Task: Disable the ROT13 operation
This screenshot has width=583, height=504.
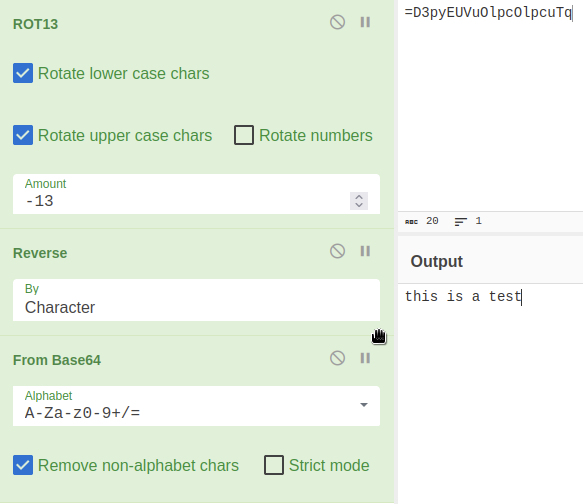Action: coord(337,22)
